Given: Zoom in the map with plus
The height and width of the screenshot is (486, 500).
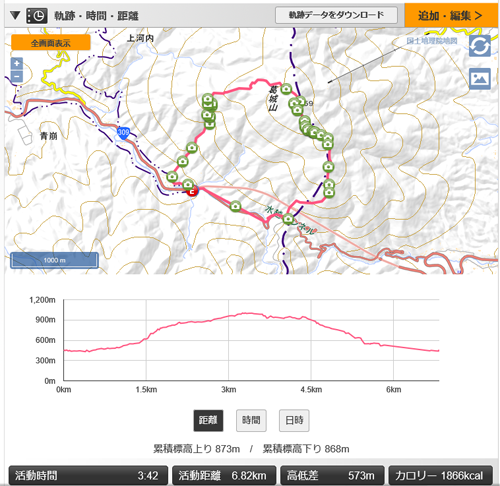Looking at the screenshot, I should coord(17,63).
